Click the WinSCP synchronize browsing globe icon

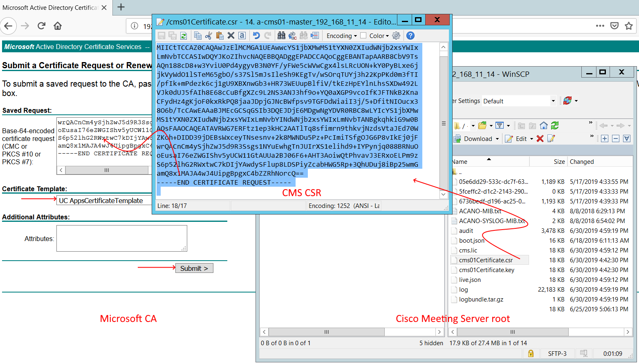[567, 100]
